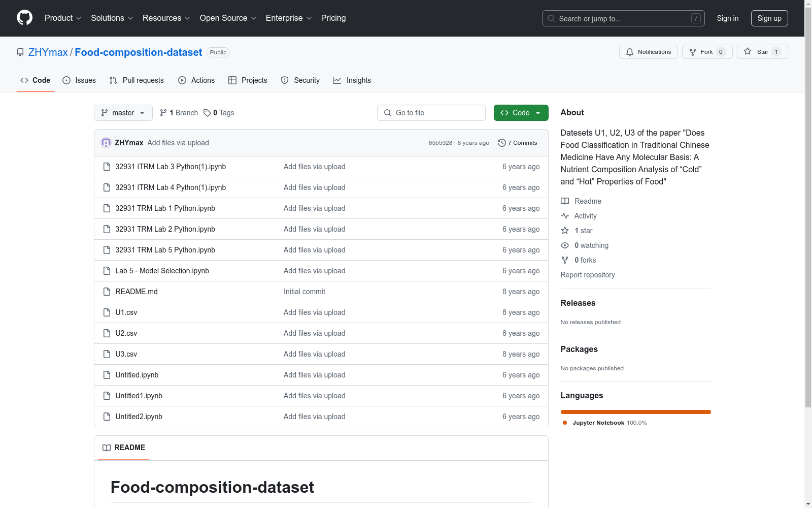812x508 pixels.
Task: View watchers via the 0 watching link
Action: 591,245
